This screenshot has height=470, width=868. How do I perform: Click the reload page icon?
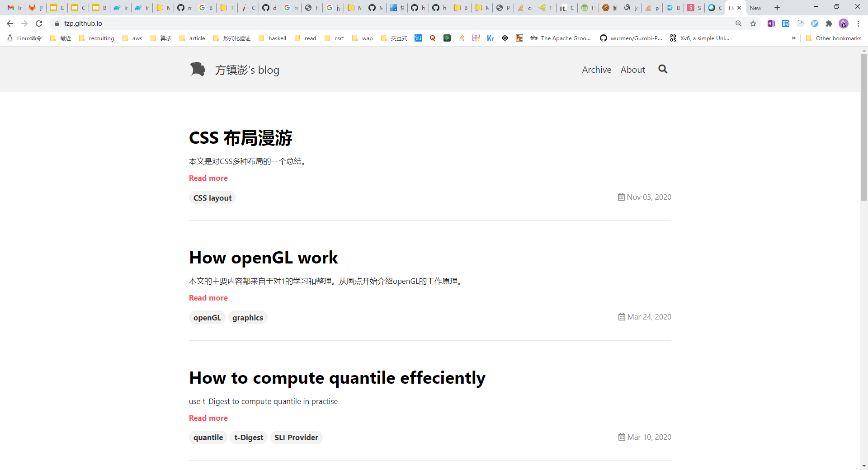(39, 23)
